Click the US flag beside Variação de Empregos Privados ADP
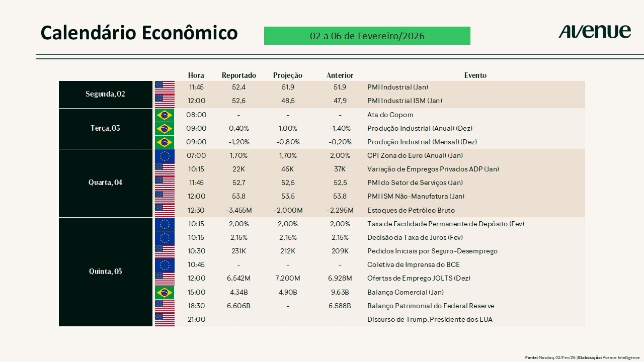This screenshot has width=644, height=362. point(165,169)
